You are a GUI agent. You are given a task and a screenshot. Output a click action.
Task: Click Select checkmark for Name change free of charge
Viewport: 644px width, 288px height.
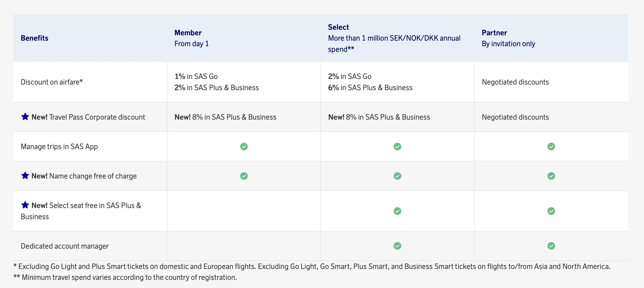[x=397, y=176]
